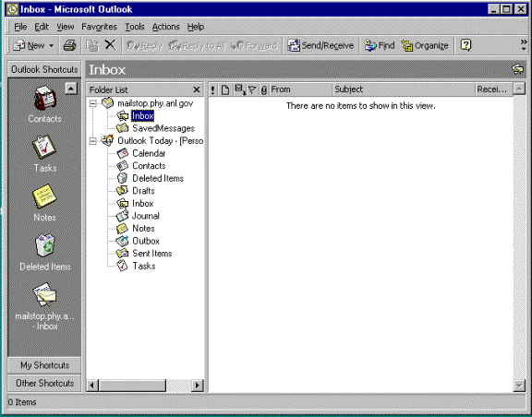Select the Drafts folder

(143, 191)
